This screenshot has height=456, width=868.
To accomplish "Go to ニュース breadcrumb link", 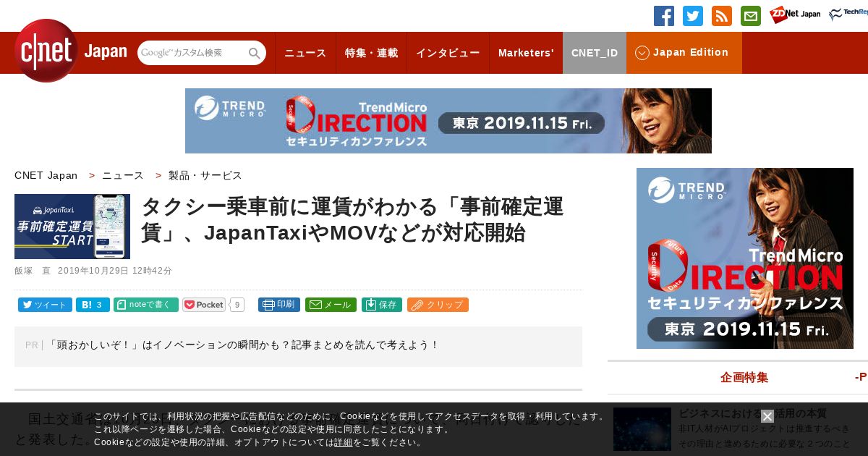I will tap(123, 175).
